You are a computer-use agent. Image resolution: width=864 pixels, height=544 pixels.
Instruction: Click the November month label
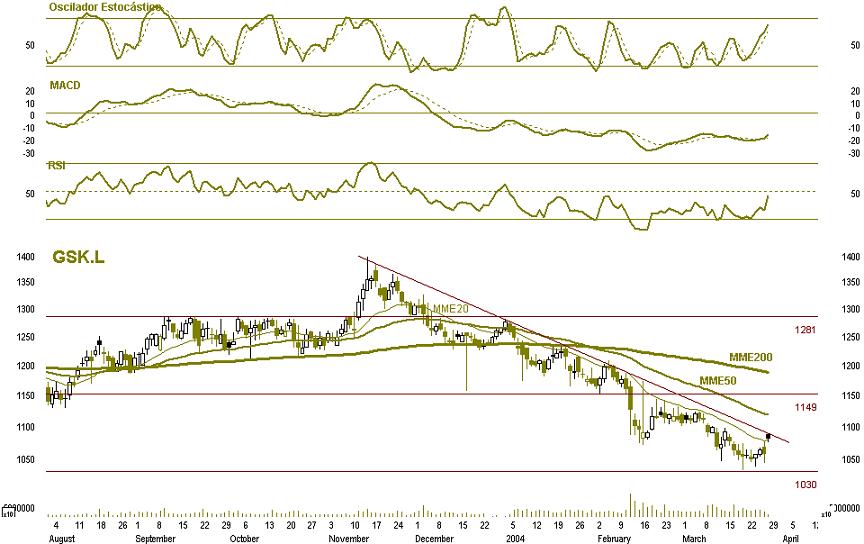click(x=348, y=538)
